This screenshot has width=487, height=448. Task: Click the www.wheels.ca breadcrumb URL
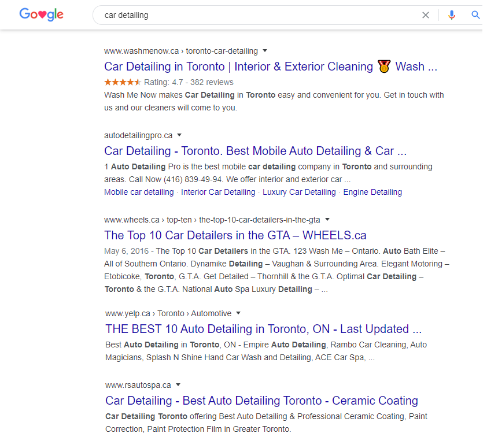[x=212, y=220]
